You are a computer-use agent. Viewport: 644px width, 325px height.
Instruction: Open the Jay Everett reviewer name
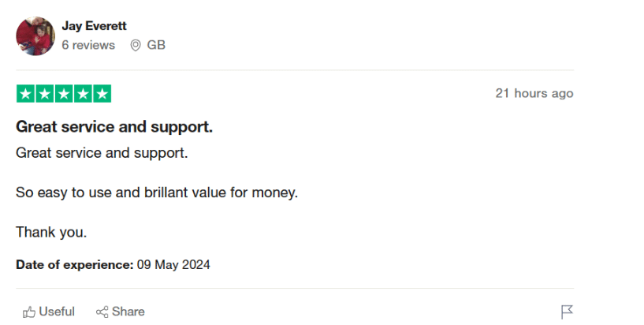[x=94, y=26]
